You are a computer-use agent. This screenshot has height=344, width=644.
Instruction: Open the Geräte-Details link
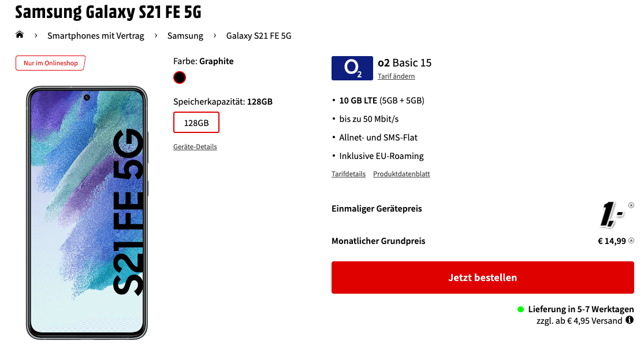[195, 147]
